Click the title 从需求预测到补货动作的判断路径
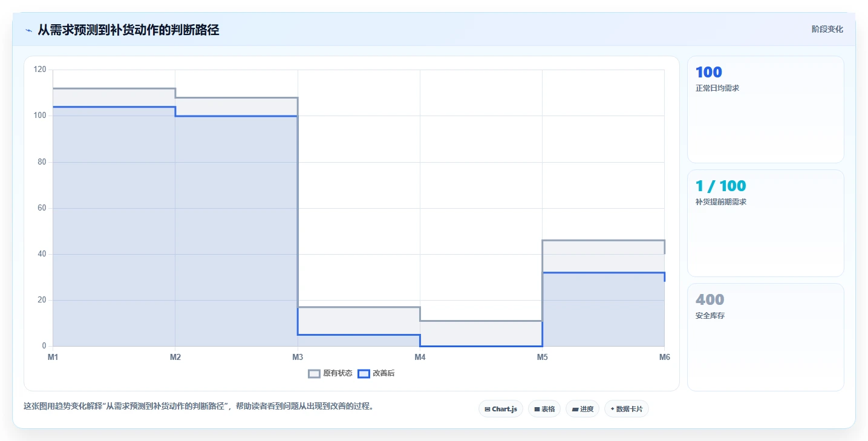The image size is (868, 441). pyautogui.click(x=128, y=30)
